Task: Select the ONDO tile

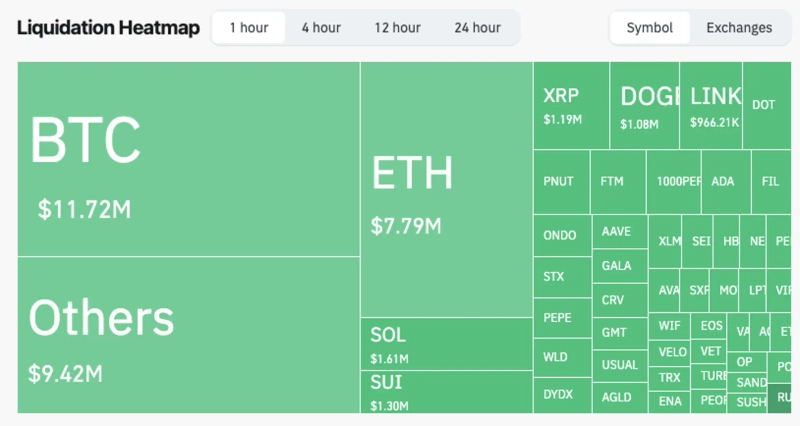Action: (x=561, y=236)
